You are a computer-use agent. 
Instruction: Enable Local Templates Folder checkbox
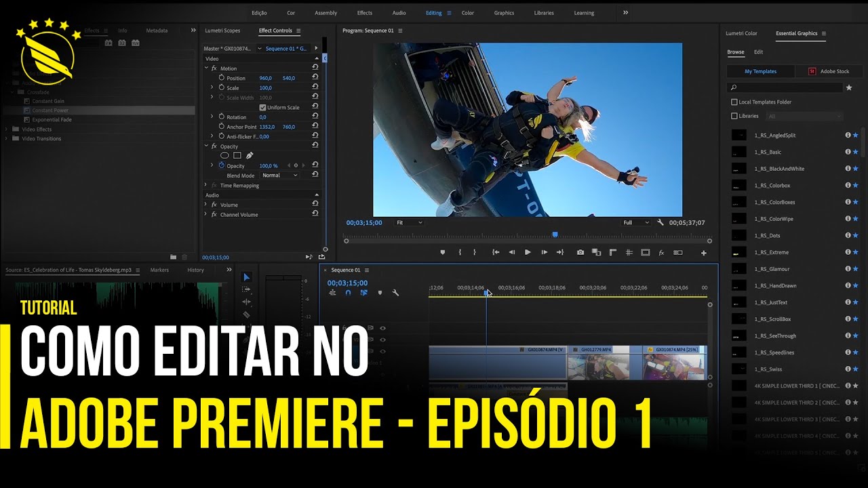coord(734,102)
